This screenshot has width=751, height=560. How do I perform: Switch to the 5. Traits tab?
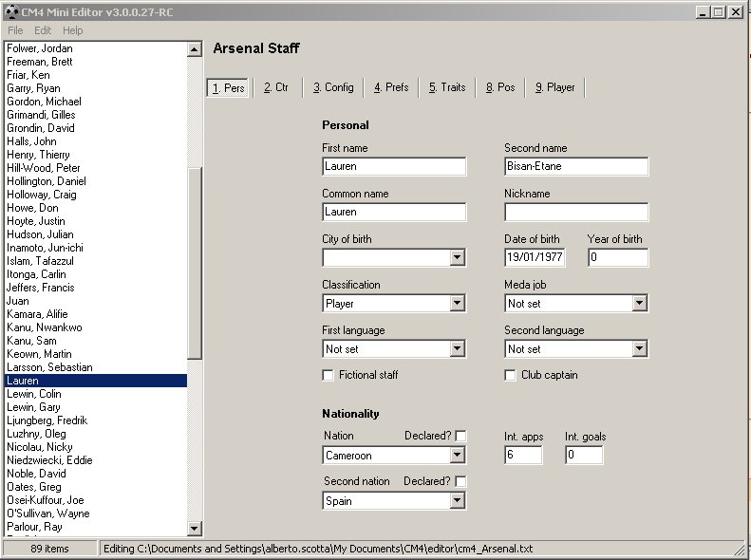(x=447, y=87)
